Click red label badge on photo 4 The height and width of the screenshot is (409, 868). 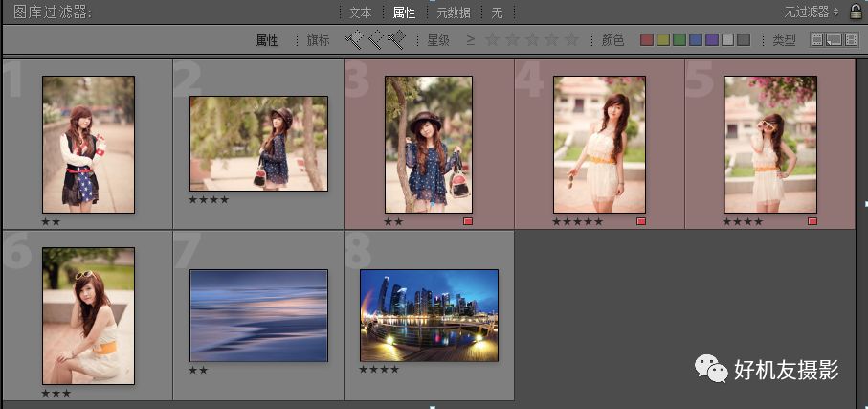641,221
